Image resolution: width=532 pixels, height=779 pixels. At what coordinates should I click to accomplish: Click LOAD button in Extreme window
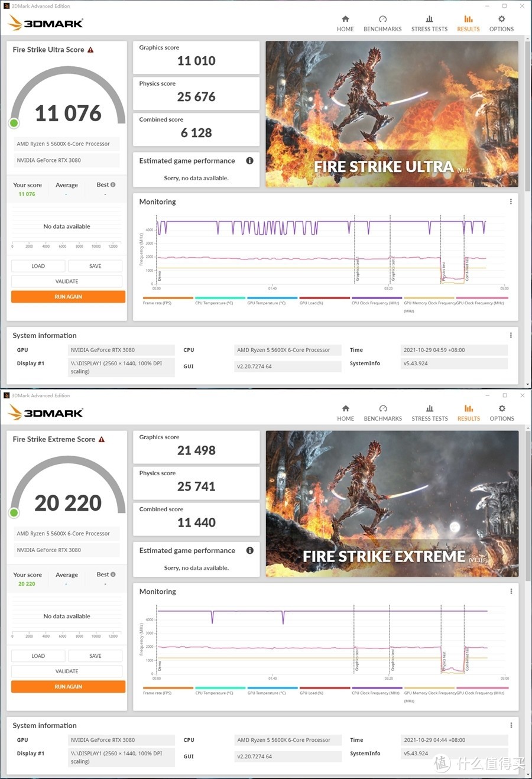pyautogui.click(x=38, y=655)
